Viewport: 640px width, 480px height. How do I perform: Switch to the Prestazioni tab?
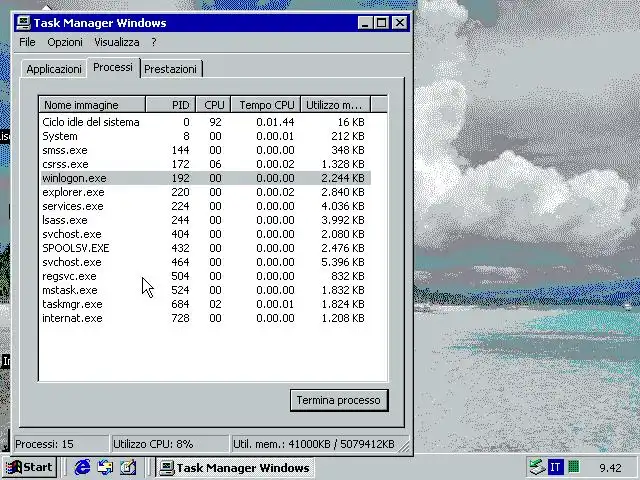click(171, 69)
